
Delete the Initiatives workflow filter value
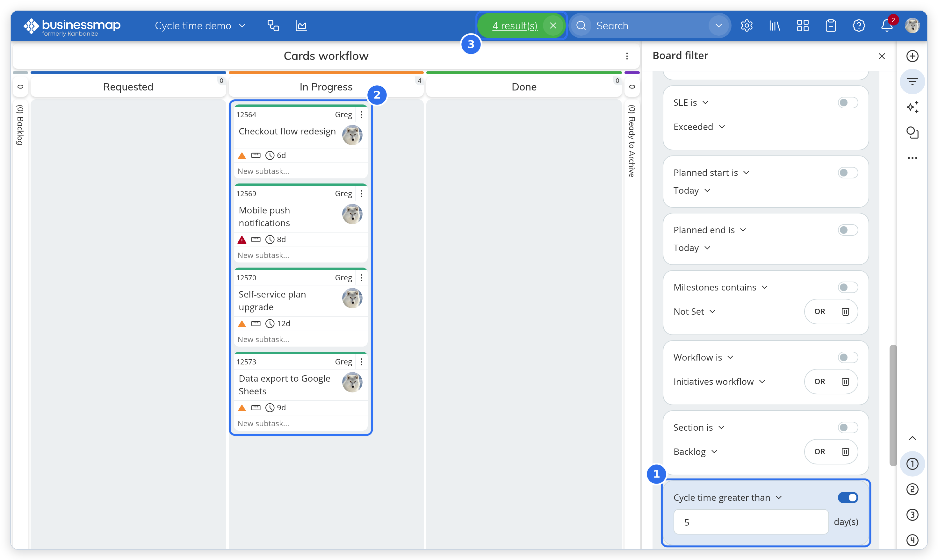tap(845, 382)
